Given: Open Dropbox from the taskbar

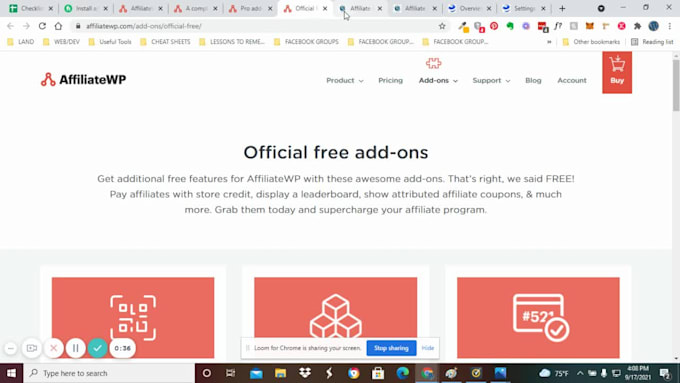Looking at the screenshot, I should [x=305, y=373].
